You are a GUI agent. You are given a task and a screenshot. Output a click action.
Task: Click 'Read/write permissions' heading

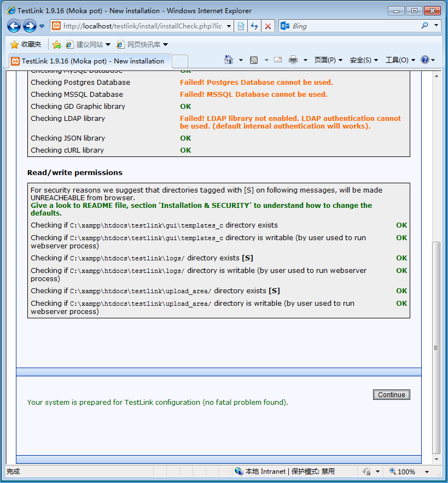(x=75, y=172)
